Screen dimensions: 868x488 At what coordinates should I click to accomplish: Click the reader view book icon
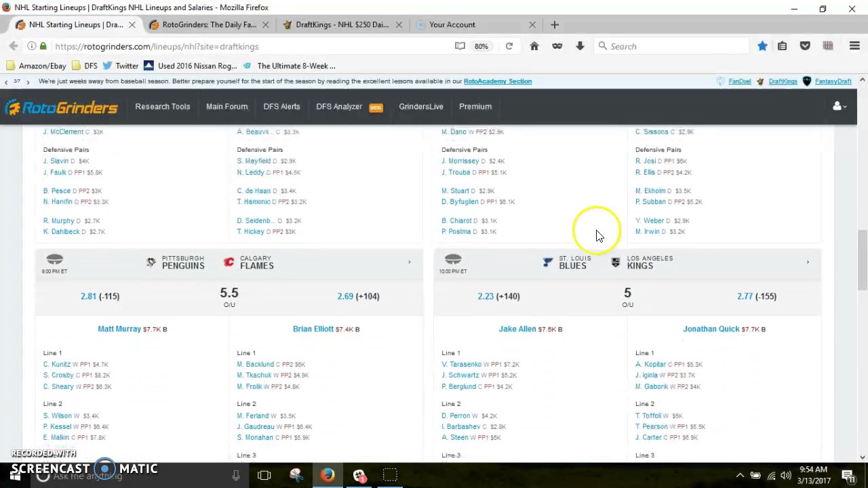click(460, 46)
